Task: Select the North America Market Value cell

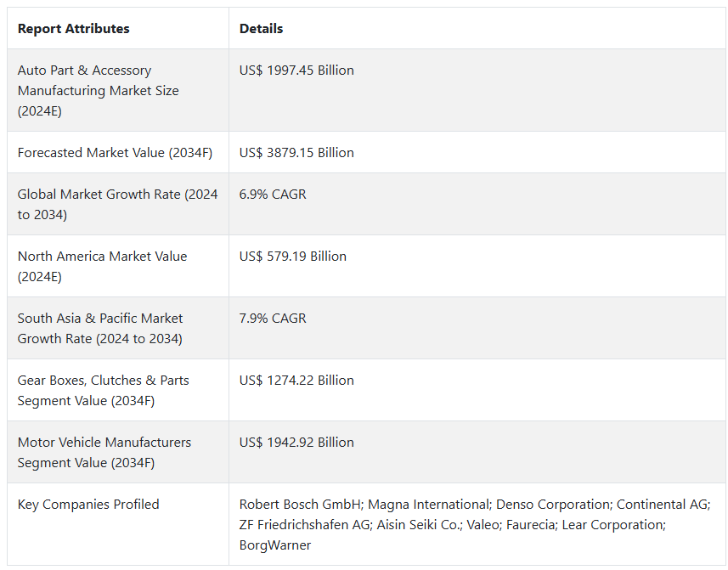Action: click(102, 266)
